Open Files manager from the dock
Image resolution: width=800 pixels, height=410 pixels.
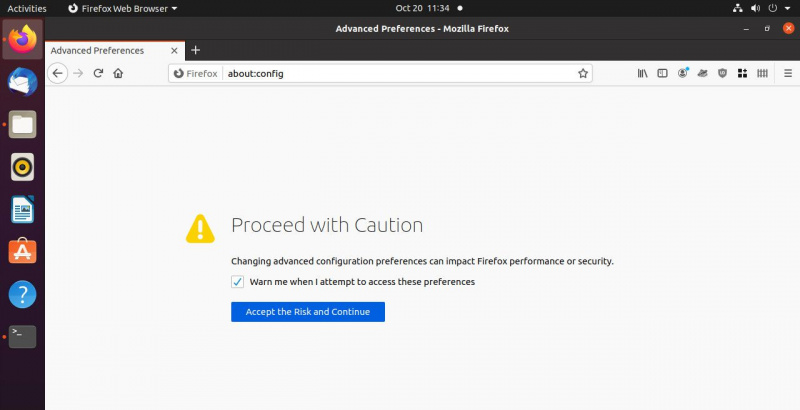pos(22,124)
